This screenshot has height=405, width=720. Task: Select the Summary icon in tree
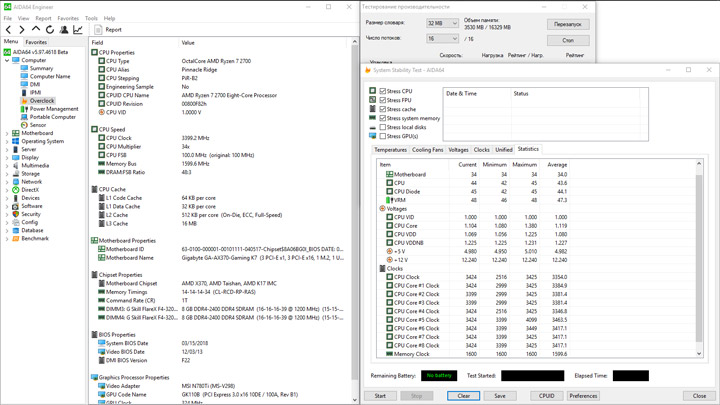pyautogui.click(x=24, y=68)
